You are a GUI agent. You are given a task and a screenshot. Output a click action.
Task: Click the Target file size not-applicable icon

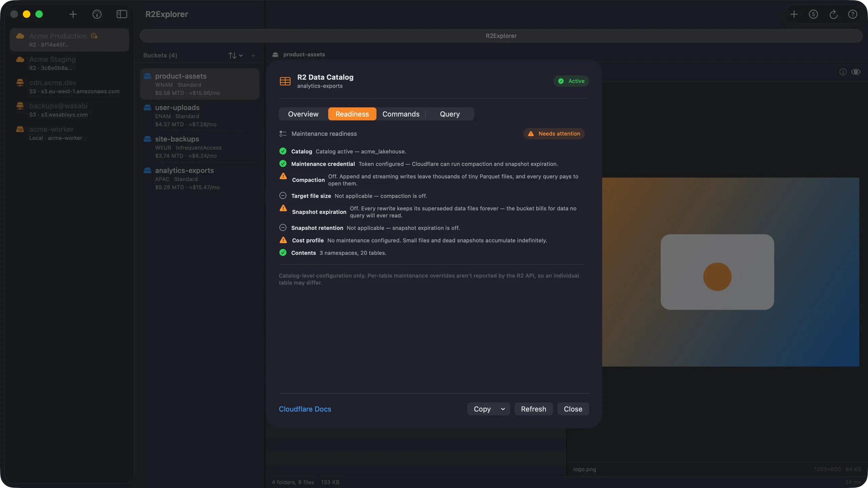coord(283,196)
